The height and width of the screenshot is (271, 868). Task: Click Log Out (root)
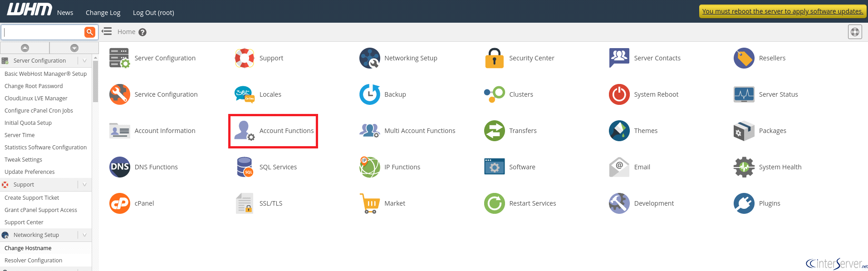(153, 13)
